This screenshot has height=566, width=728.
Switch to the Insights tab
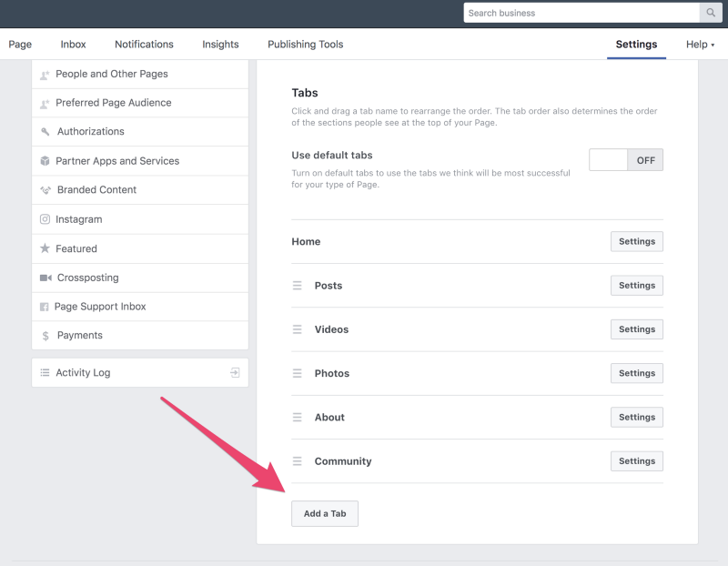point(220,45)
